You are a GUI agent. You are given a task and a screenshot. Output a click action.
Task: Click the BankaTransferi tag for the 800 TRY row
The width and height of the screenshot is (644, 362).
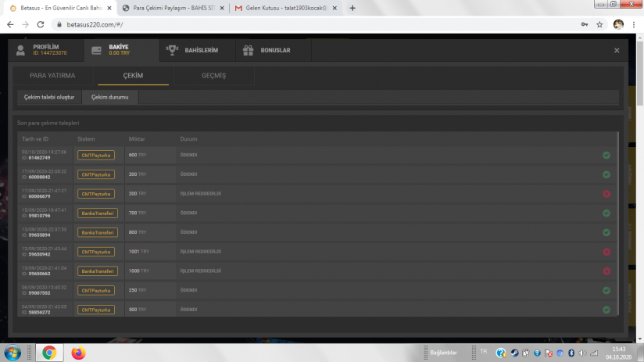tap(98, 232)
